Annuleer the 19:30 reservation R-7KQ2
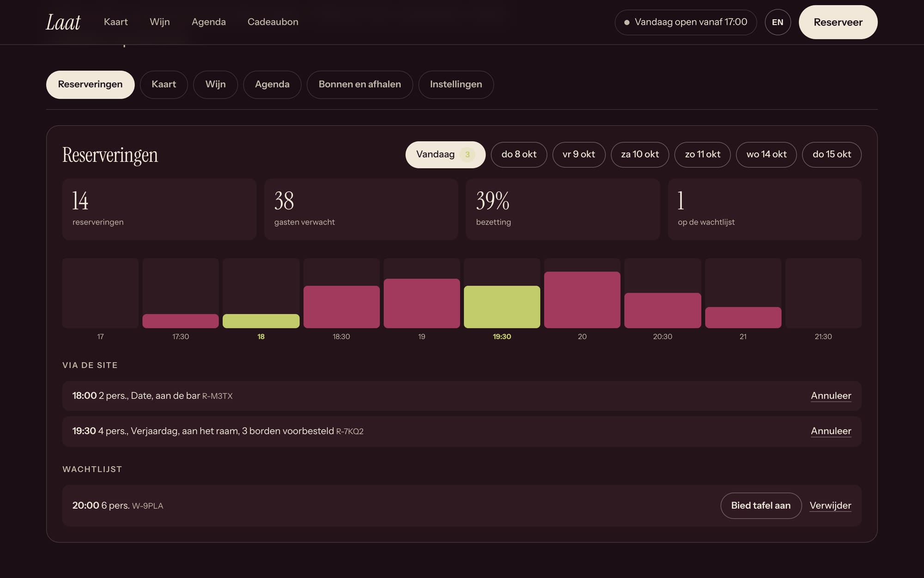This screenshot has height=578, width=924. pyautogui.click(x=831, y=431)
